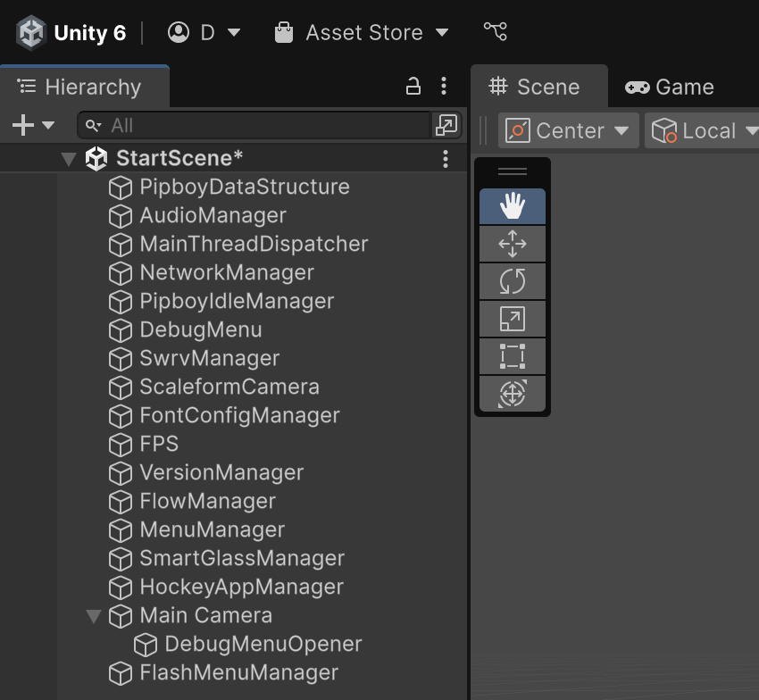Image resolution: width=759 pixels, height=700 pixels.
Task: Select the combined Transform tool
Action: (513, 394)
